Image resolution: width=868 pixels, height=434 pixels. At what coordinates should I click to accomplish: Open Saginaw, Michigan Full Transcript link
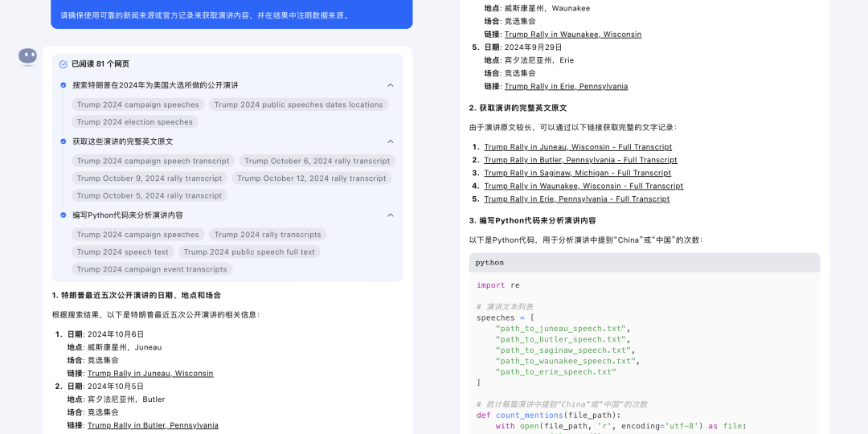click(577, 173)
